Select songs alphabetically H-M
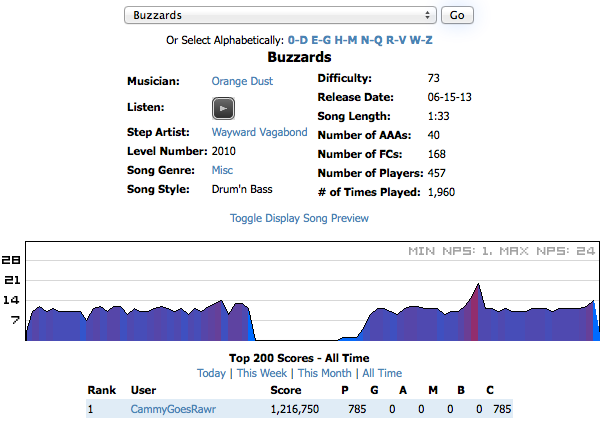607x422 pixels. click(x=346, y=40)
